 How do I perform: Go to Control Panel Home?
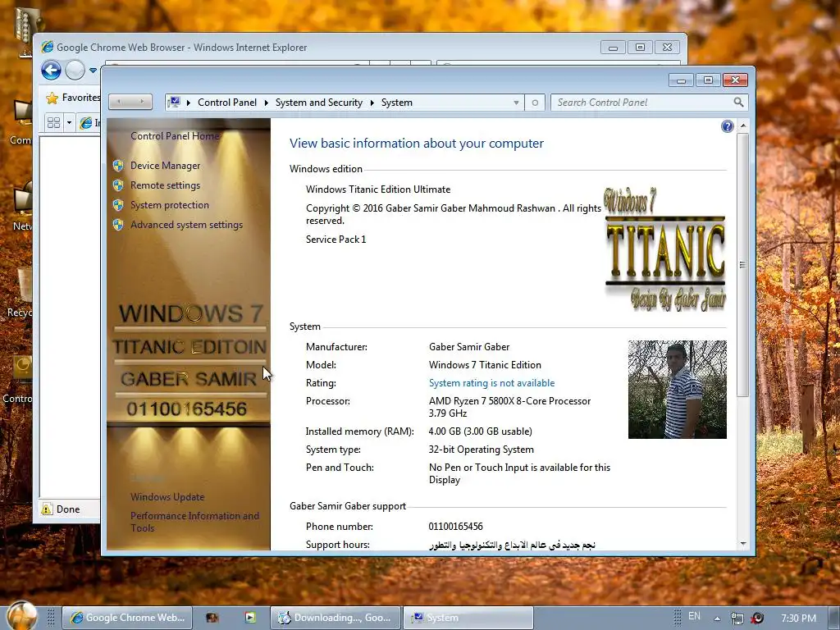175,136
